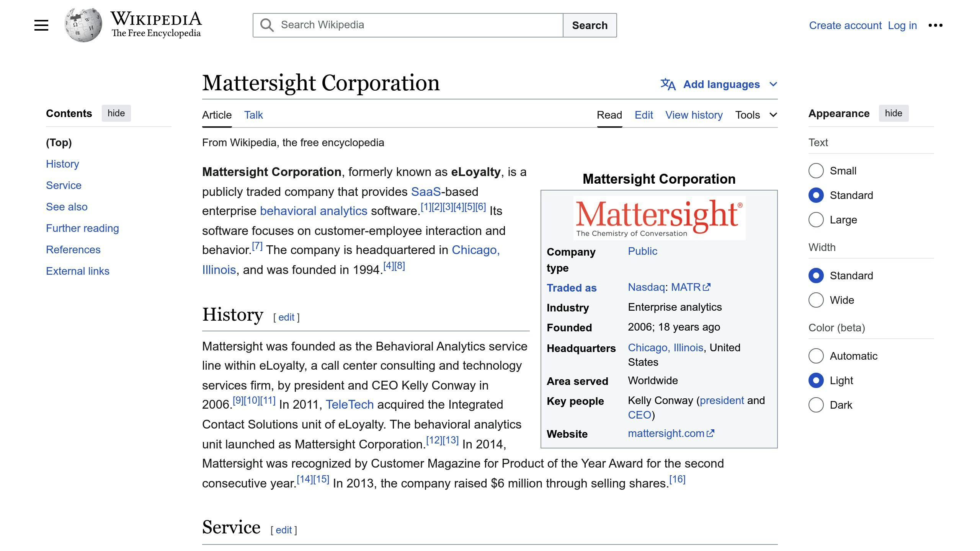This screenshot has height=551, width=980.
Task: Select Large text size
Action: point(816,220)
